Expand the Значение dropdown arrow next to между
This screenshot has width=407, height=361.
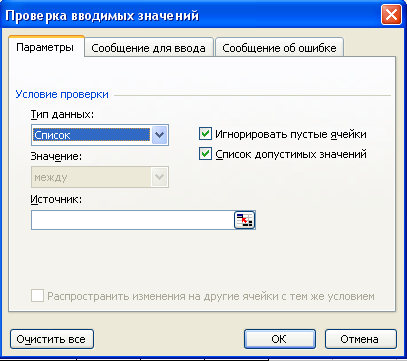tap(160, 177)
